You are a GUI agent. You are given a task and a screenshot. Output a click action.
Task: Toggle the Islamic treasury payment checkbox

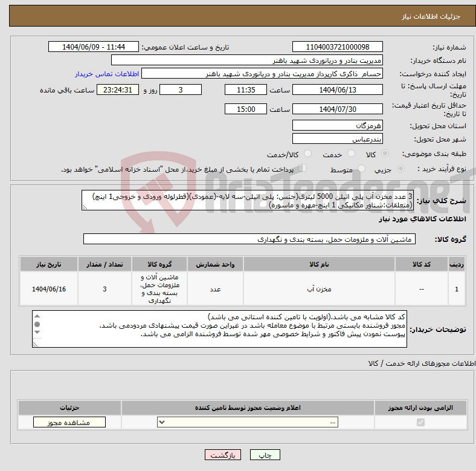303,168
